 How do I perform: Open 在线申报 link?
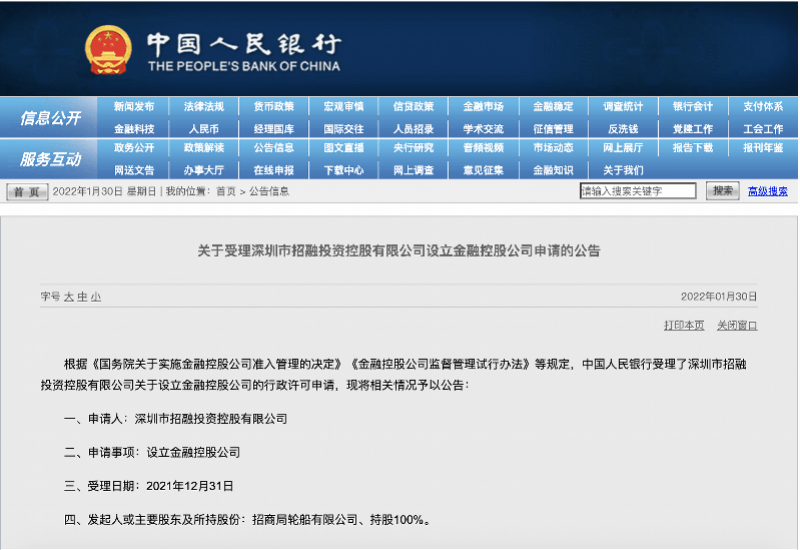(x=273, y=170)
